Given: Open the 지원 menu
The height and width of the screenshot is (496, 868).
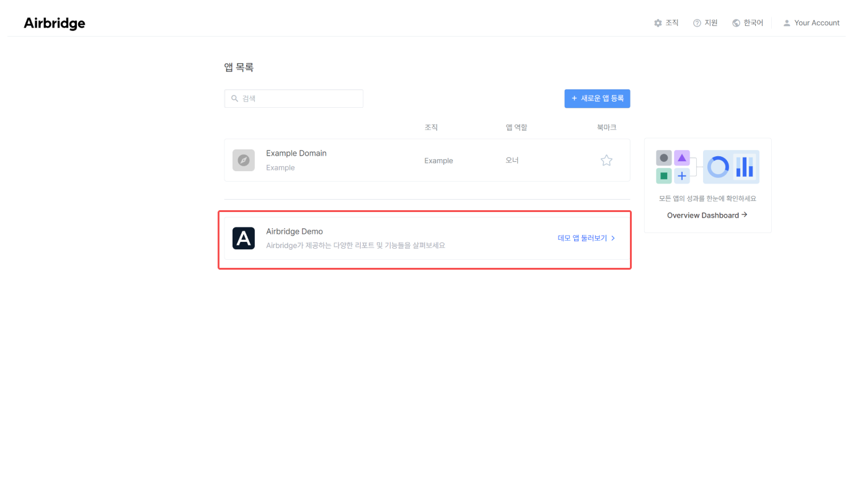Looking at the screenshot, I should click(706, 23).
